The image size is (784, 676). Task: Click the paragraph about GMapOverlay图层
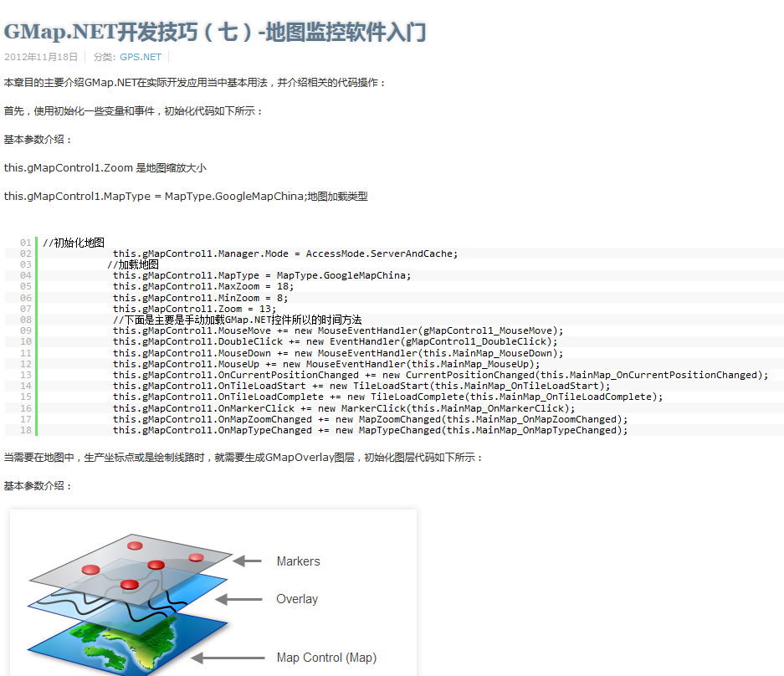243,458
